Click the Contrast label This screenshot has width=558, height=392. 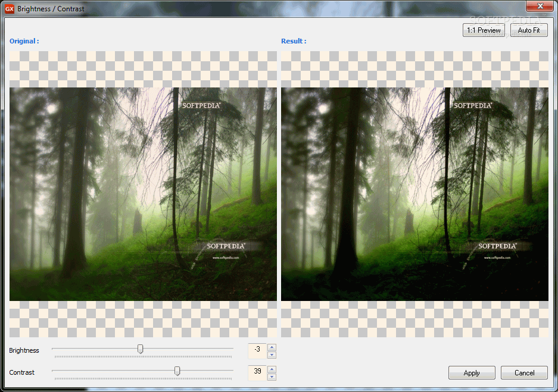[21, 372]
